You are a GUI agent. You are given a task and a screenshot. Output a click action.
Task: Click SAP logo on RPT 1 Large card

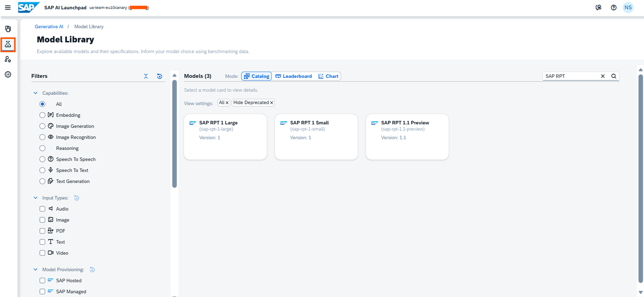193,123
